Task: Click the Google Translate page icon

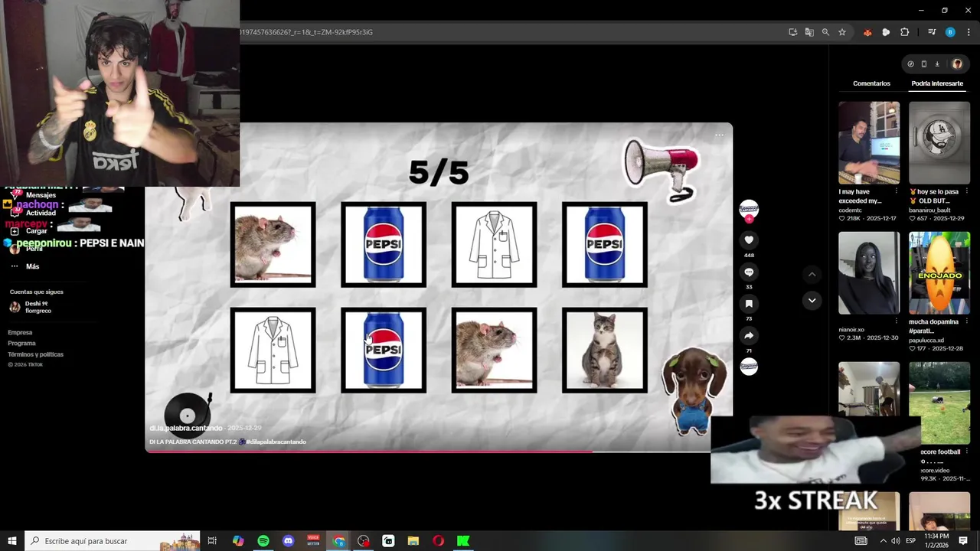Action: [809, 32]
